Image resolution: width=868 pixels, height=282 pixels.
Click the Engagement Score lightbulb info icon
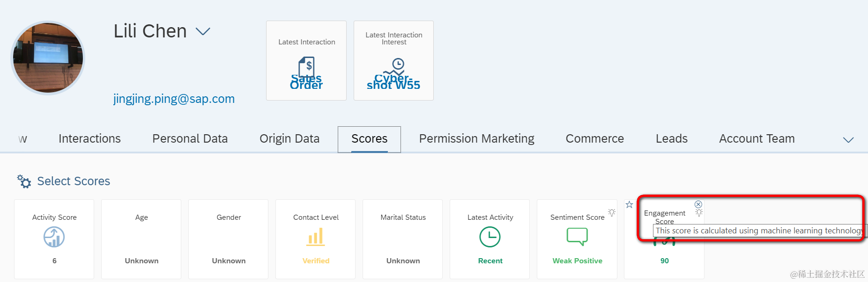pos(699,213)
